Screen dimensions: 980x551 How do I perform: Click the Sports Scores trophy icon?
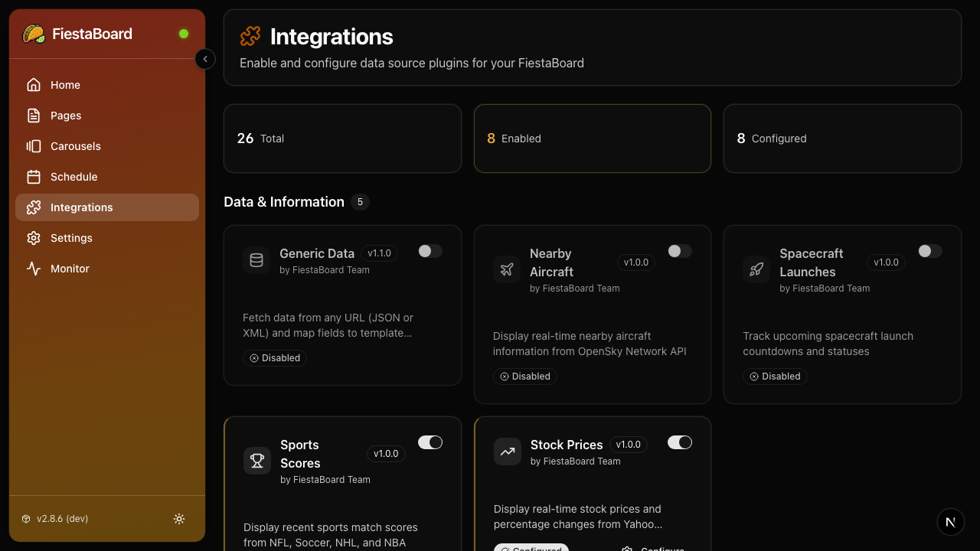(257, 461)
